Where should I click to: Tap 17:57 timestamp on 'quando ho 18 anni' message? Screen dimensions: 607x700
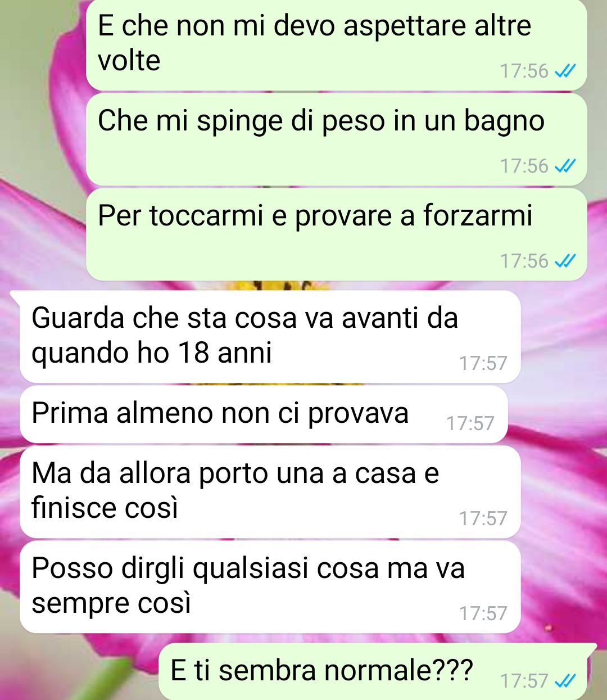coord(483,363)
